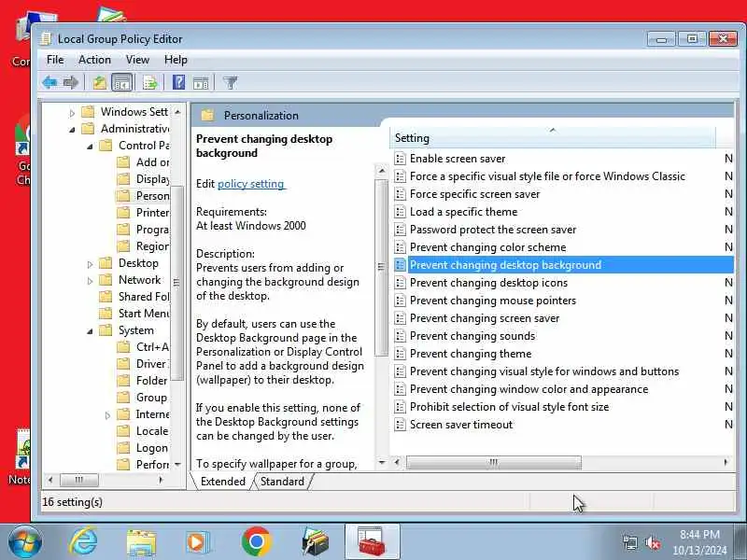Select 'Prevent changing desktop icons' setting
This screenshot has height=560, width=747.
coord(488,283)
